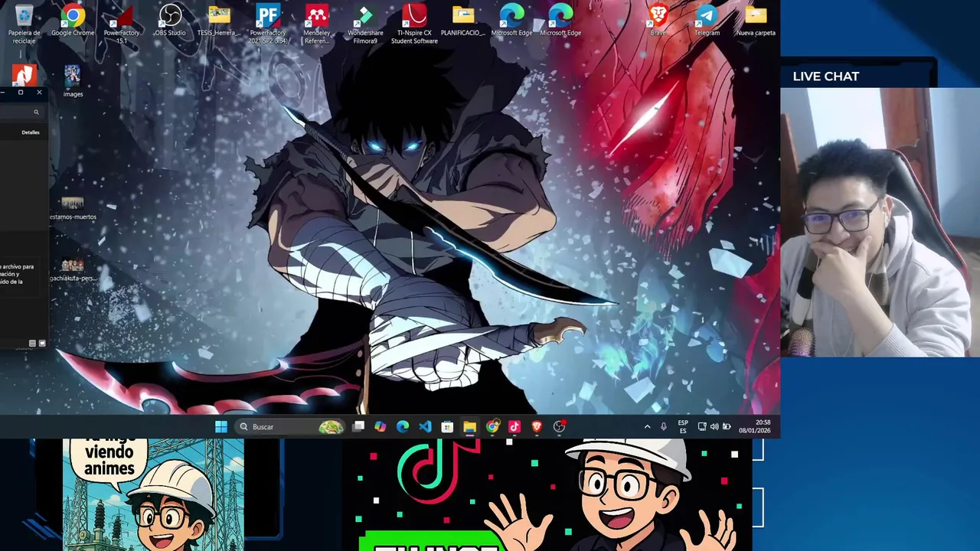Click the Buscar taskbar search box

pyautogui.click(x=291, y=426)
